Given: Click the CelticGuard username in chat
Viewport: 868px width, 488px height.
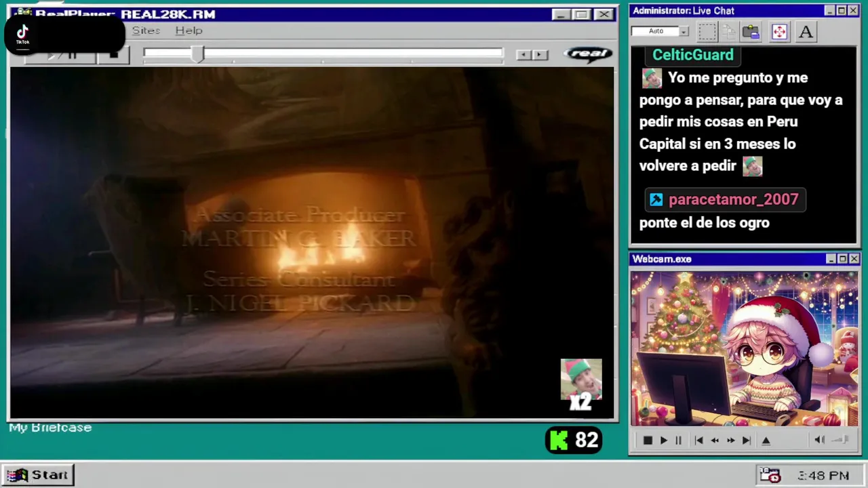Looking at the screenshot, I should 692,55.
